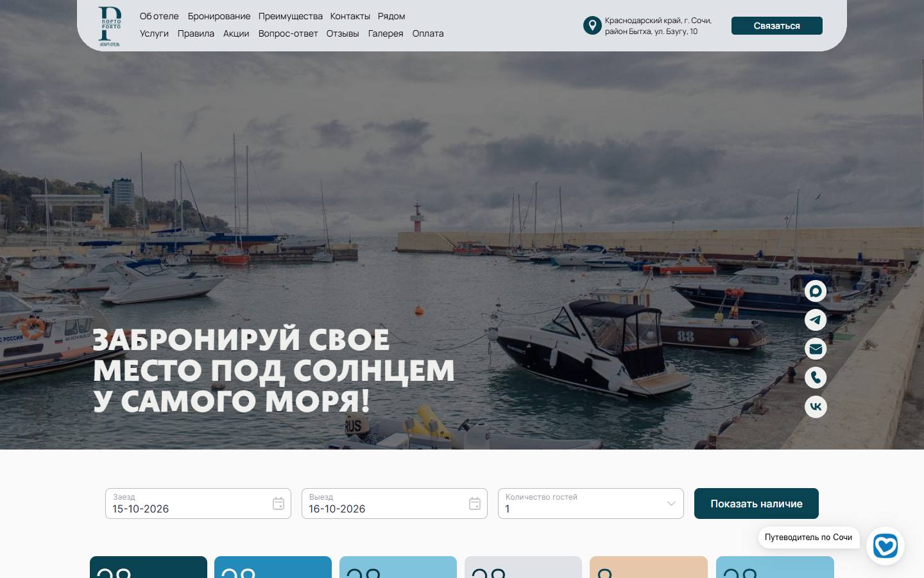Image resolution: width=924 pixels, height=578 pixels.
Task: Open the Оплата menu item
Action: click(x=428, y=33)
